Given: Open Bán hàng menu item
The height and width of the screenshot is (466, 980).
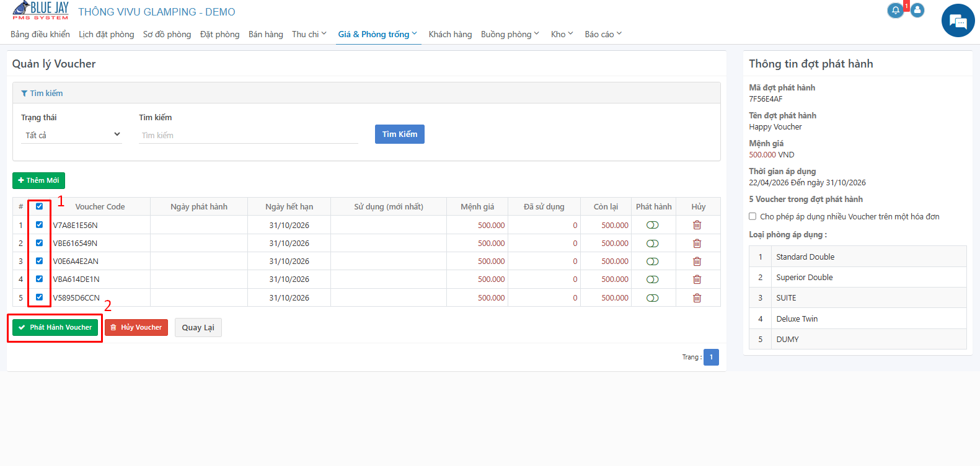Looking at the screenshot, I should [x=266, y=34].
